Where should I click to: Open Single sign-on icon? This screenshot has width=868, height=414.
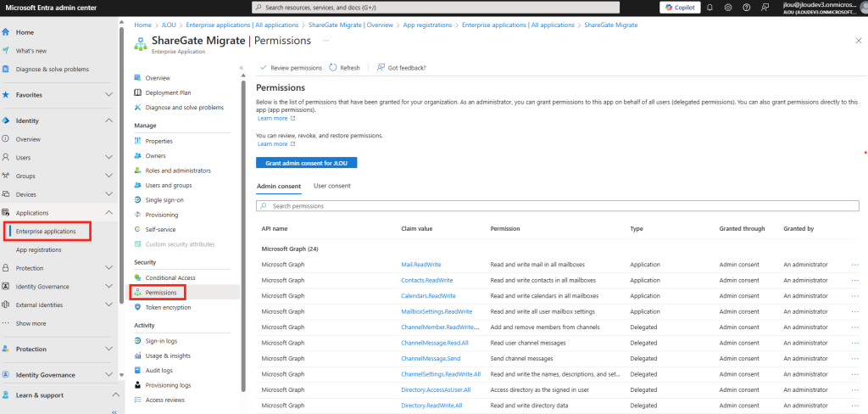[x=138, y=199]
